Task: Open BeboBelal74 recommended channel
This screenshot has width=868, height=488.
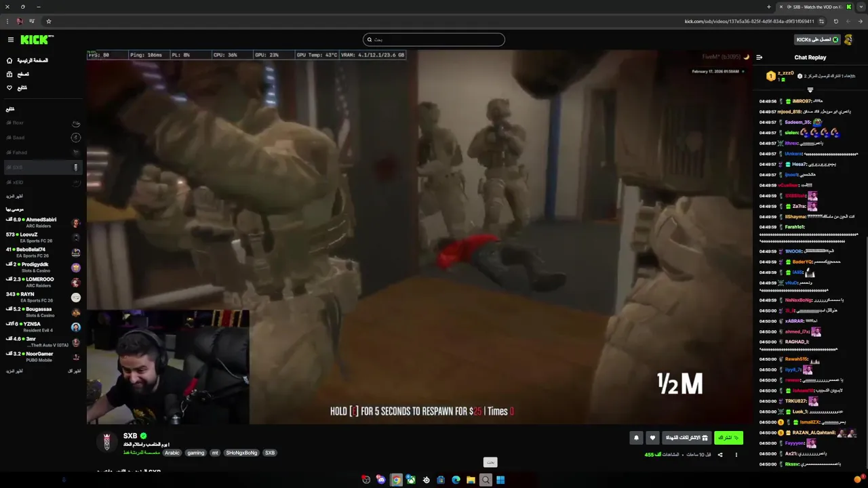Action: pyautogui.click(x=42, y=252)
